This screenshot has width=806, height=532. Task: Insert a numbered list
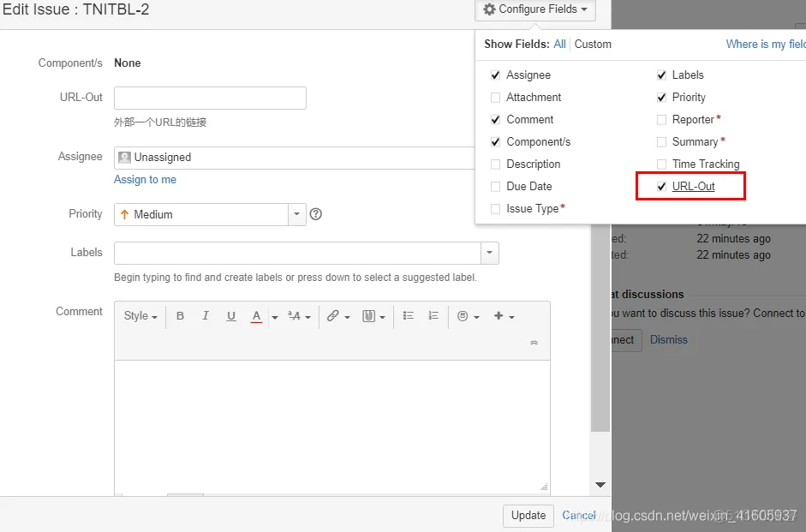tap(433, 315)
